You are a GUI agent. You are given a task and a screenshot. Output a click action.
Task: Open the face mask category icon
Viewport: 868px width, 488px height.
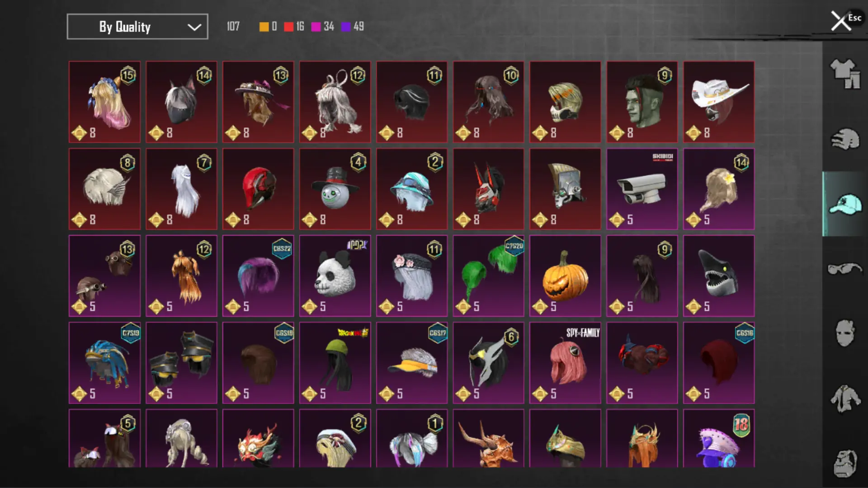(x=845, y=333)
